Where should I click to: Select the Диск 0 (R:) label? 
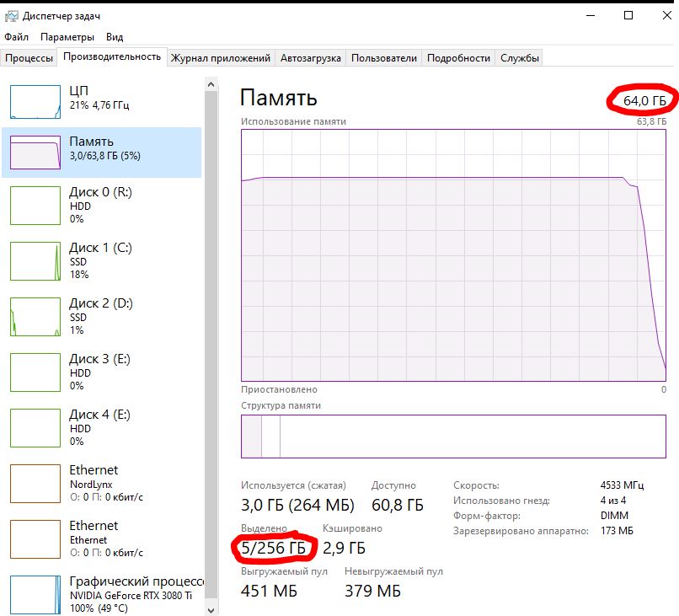pyautogui.click(x=100, y=192)
